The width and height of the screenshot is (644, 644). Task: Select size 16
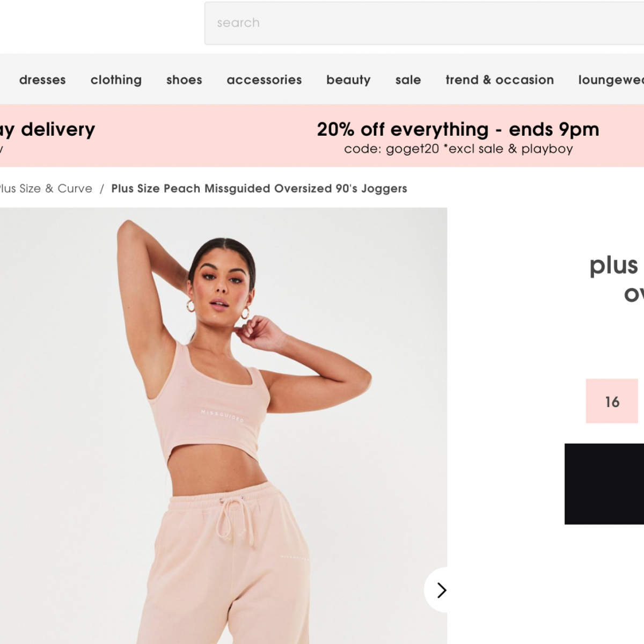(x=612, y=401)
